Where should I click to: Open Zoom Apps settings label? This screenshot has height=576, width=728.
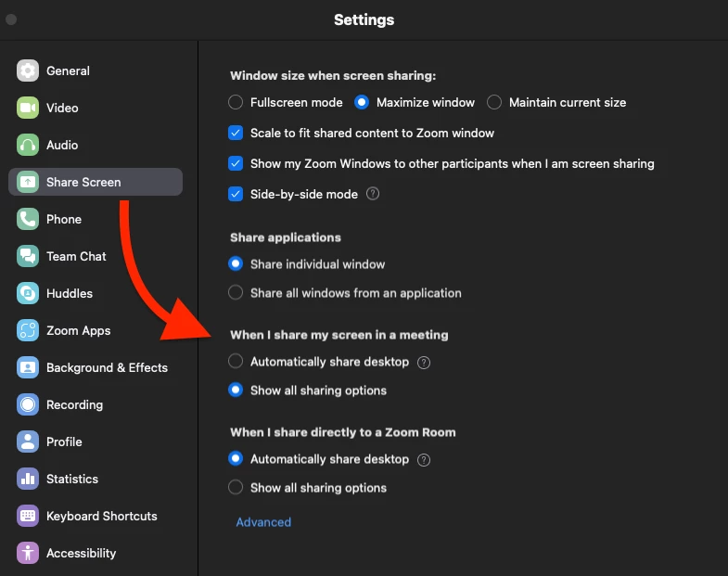pos(79,331)
